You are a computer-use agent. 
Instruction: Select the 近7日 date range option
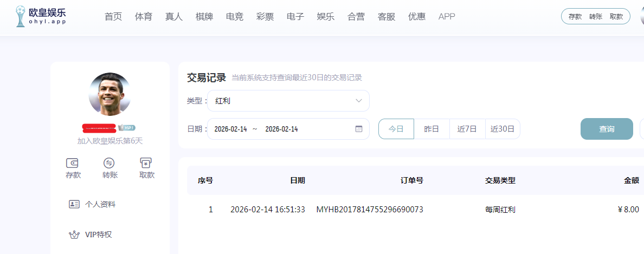(467, 129)
